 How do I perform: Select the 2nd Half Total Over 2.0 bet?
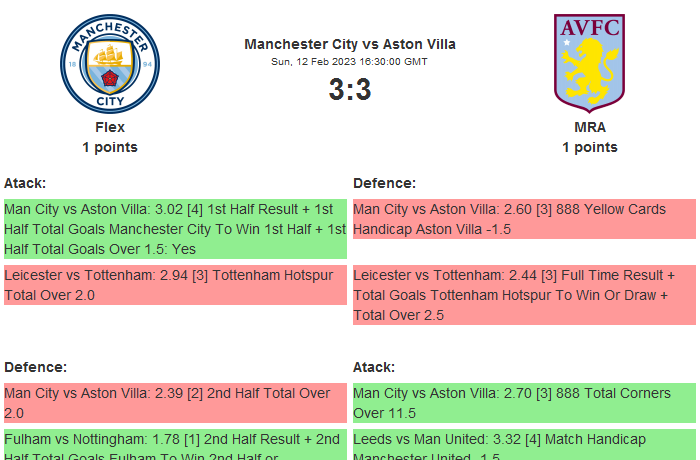(x=175, y=403)
